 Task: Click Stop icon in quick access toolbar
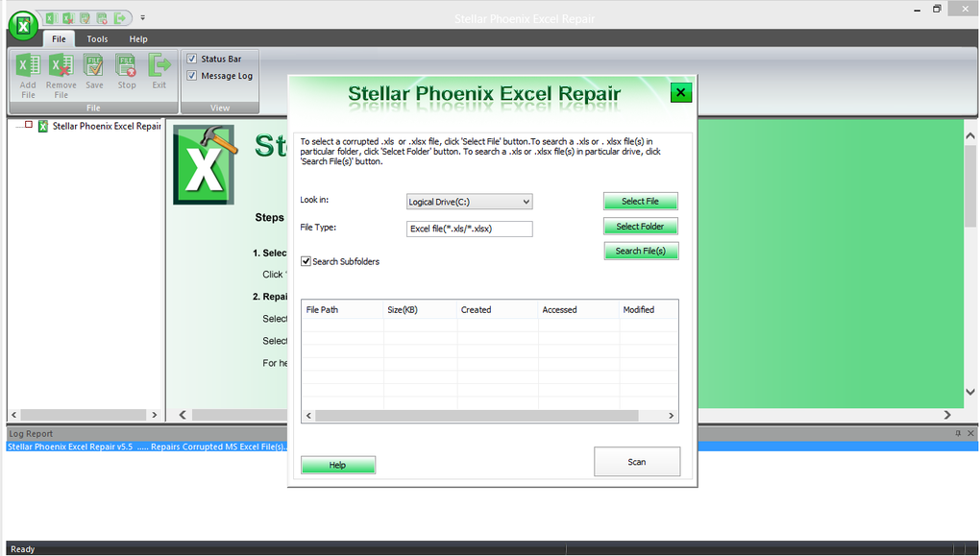102,18
